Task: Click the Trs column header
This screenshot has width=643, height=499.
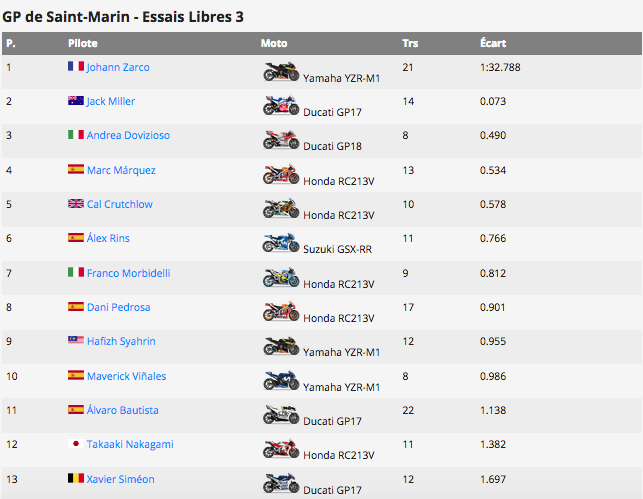Action: click(410, 43)
